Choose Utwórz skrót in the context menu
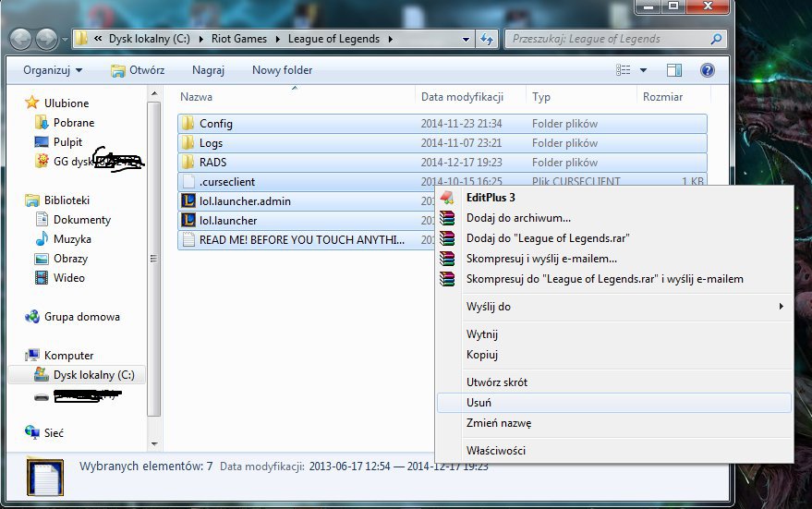This screenshot has width=812, height=509. [x=614, y=382]
